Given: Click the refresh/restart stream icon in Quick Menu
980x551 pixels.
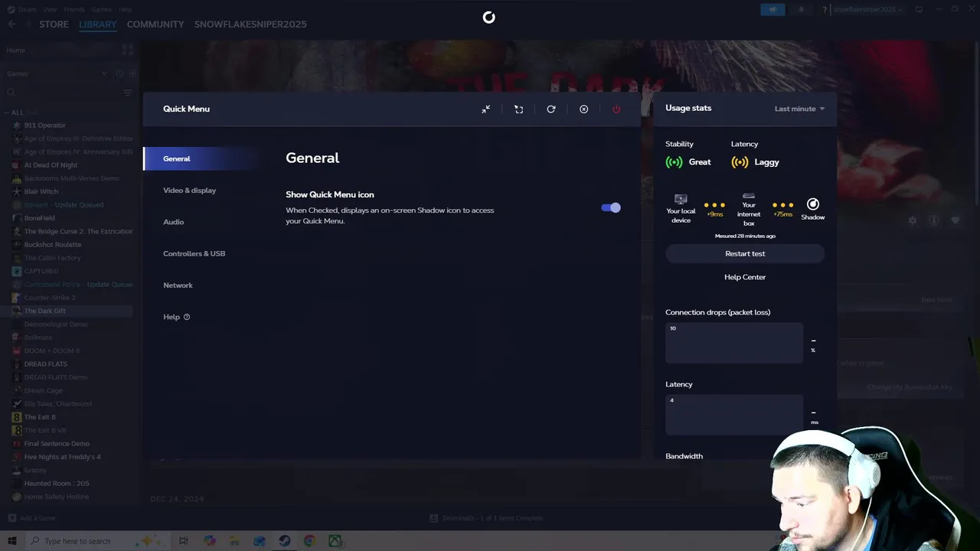Looking at the screenshot, I should (550, 109).
